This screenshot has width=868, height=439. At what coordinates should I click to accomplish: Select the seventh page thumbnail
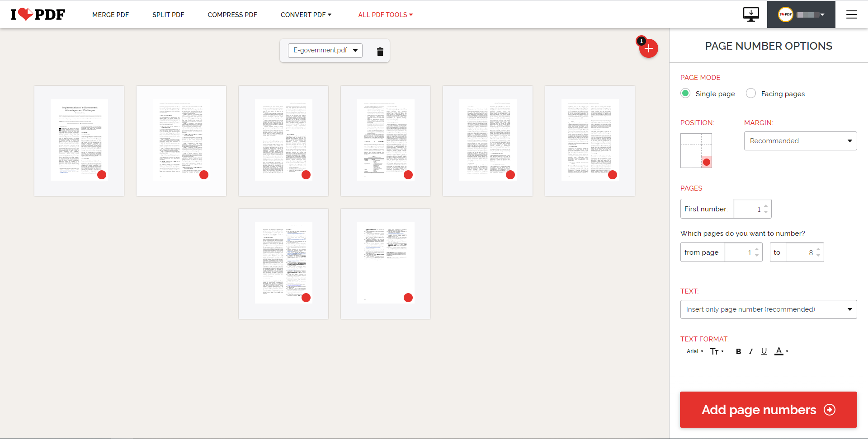283,264
